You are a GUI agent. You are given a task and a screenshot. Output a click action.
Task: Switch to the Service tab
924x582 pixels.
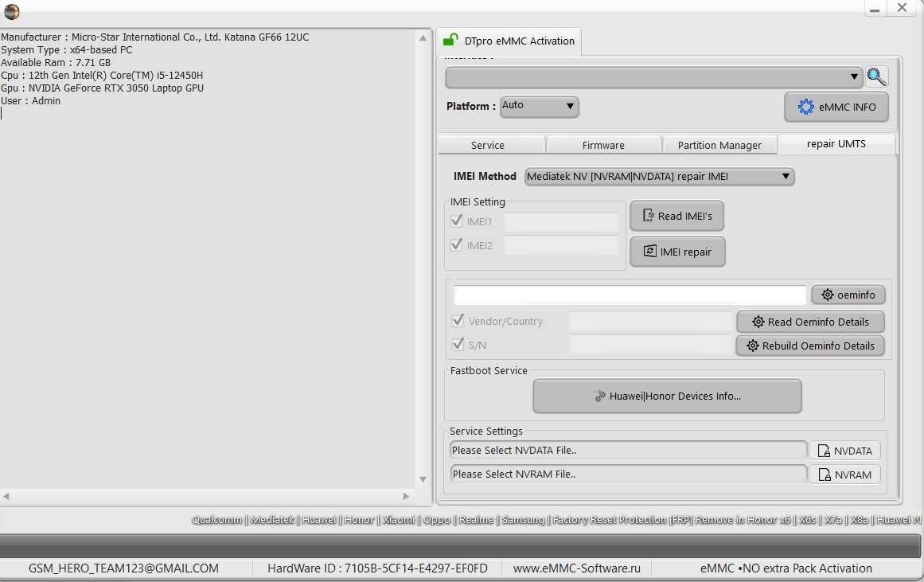(x=491, y=145)
